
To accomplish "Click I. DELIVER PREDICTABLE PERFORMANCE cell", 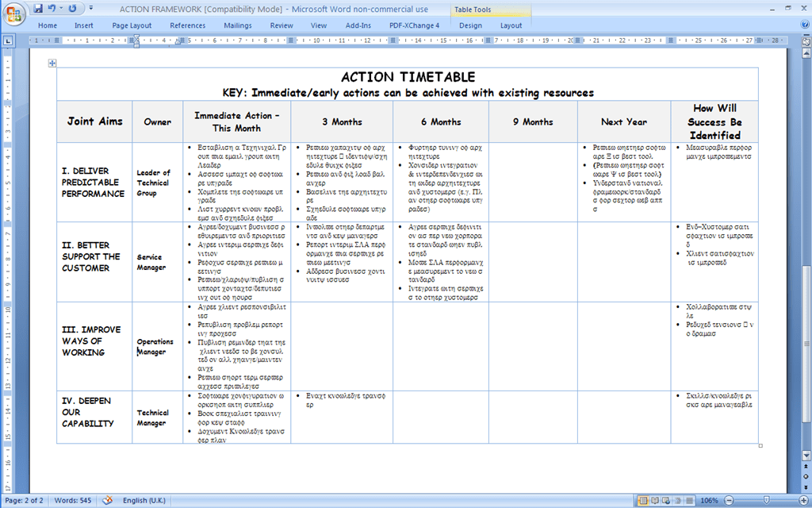I will click(94, 183).
